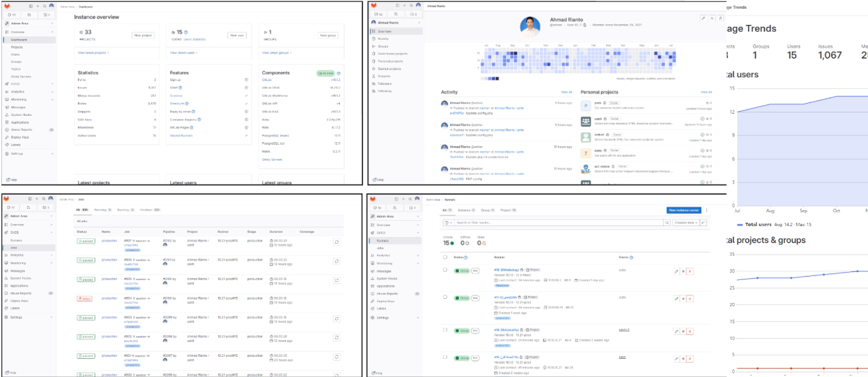Select Finished tab in Jobs window
The width and height of the screenshot is (868, 377).
tap(151, 210)
